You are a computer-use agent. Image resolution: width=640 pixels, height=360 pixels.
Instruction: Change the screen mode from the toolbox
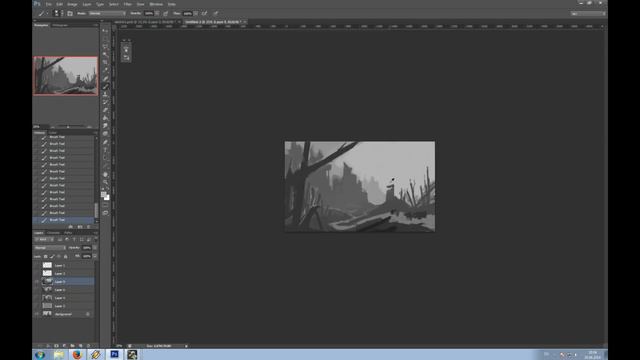coord(105,213)
